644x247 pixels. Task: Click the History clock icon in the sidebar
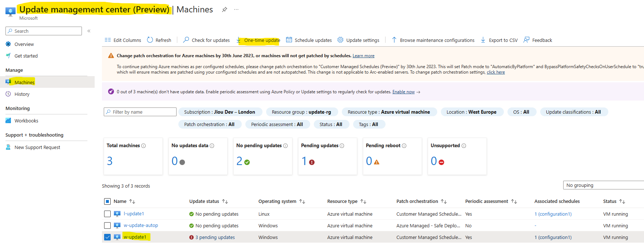coord(8,94)
